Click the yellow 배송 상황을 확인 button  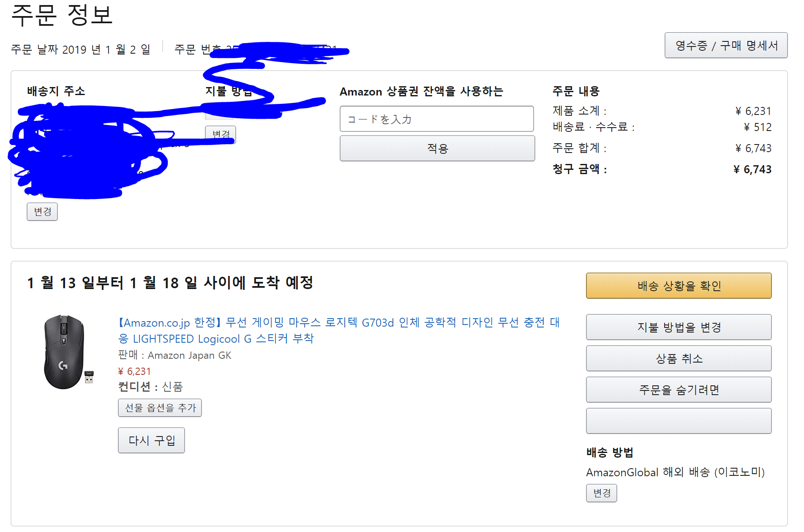point(678,286)
